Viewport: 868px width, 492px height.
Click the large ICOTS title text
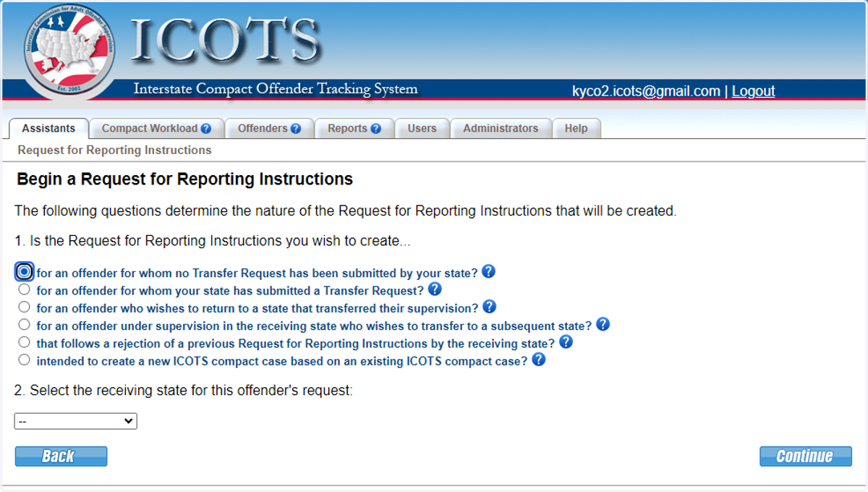pos(226,40)
